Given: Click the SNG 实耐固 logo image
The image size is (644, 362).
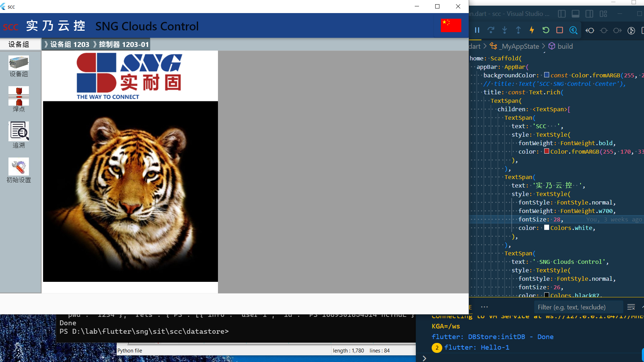Looking at the screenshot, I should (x=129, y=76).
